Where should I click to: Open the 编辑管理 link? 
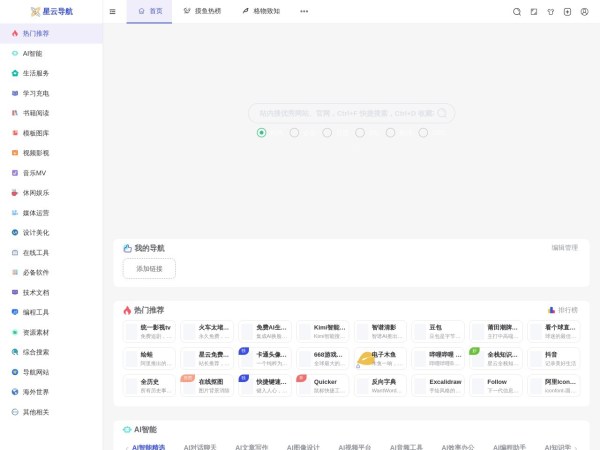[564, 247]
